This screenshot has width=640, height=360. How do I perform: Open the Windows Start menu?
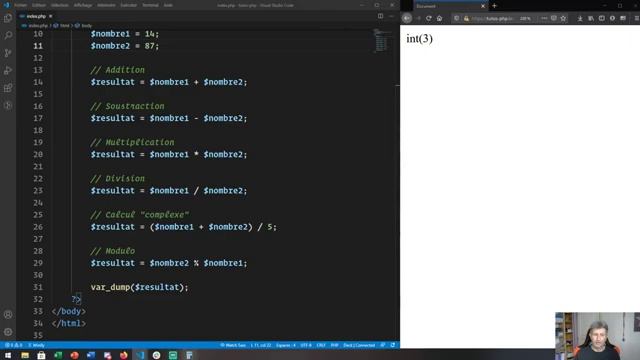click(8, 355)
